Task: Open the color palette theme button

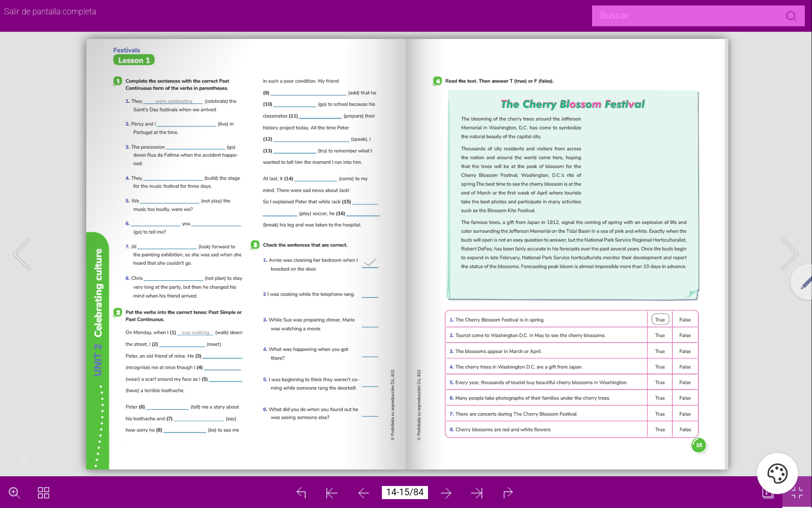Action: (x=777, y=473)
